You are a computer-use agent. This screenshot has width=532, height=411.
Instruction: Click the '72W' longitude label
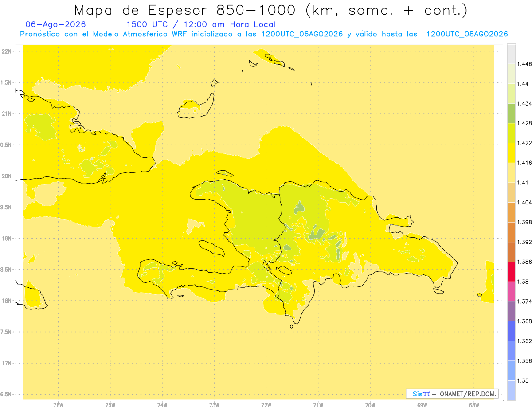pyautogui.click(x=266, y=405)
